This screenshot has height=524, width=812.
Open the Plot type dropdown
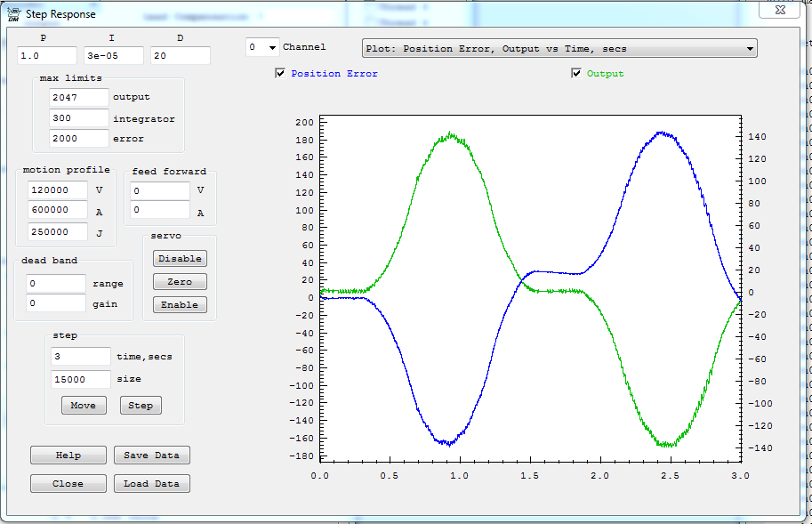coord(559,49)
